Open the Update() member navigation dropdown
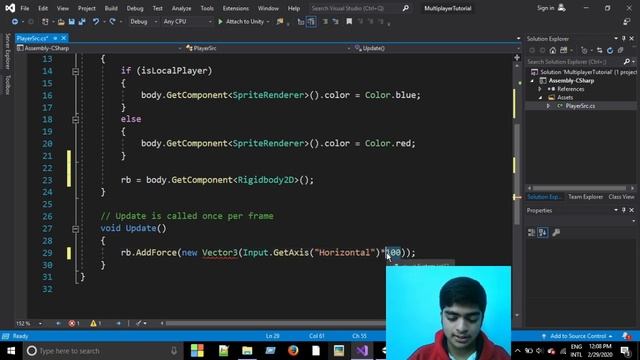 (x=437, y=48)
